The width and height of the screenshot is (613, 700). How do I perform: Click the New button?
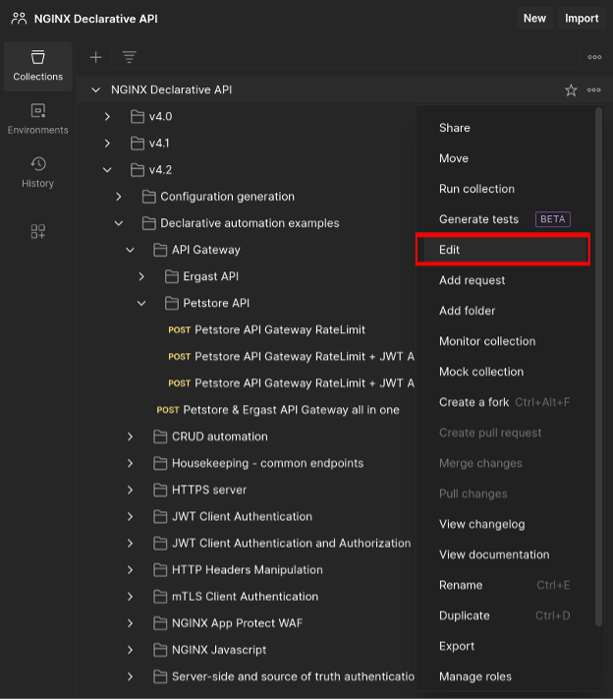534,19
